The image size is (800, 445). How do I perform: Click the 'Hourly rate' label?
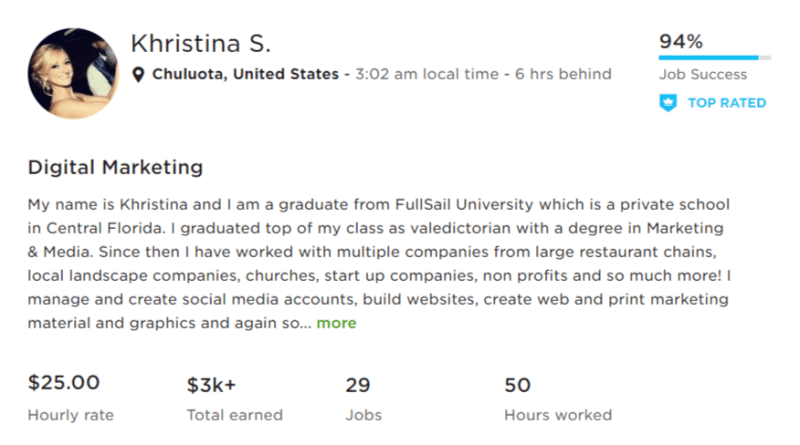pos(71,415)
